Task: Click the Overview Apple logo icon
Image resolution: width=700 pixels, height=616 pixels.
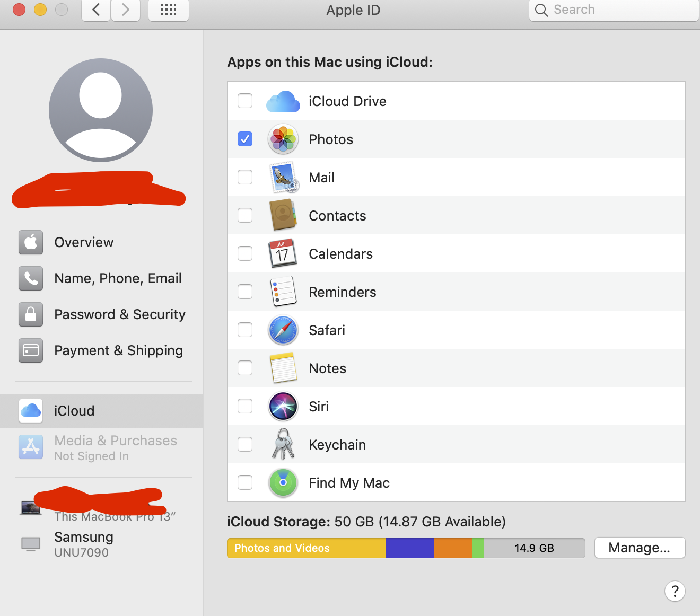Action: coord(31,242)
